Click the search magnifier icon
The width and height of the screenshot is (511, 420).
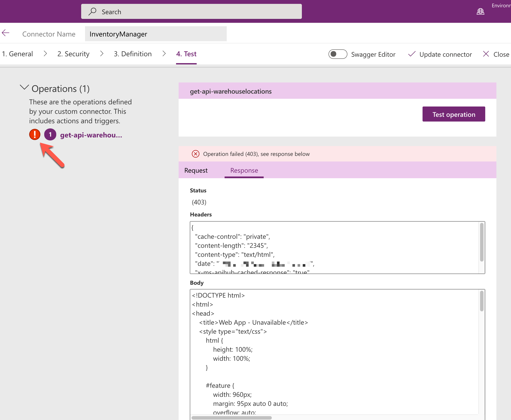92,11
